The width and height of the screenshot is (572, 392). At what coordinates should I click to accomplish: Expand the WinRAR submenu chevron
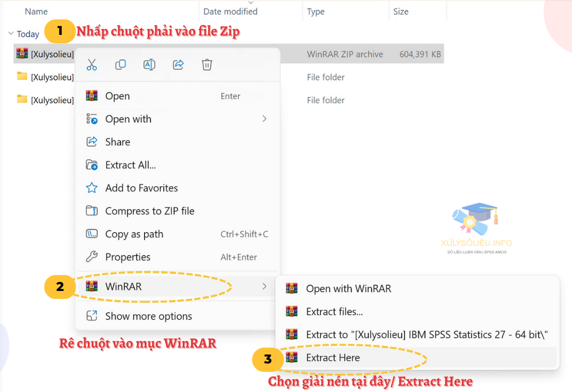point(264,286)
